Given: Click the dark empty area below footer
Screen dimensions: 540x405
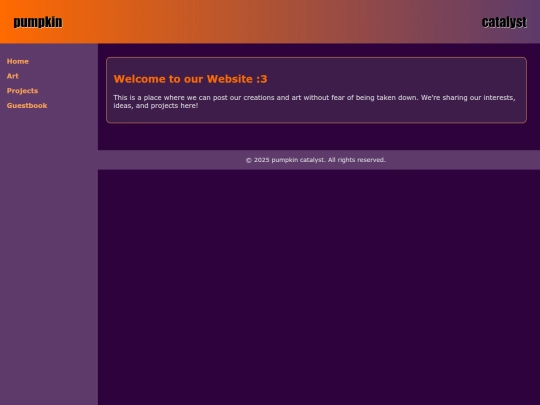Looking at the screenshot, I should pos(319,287).
